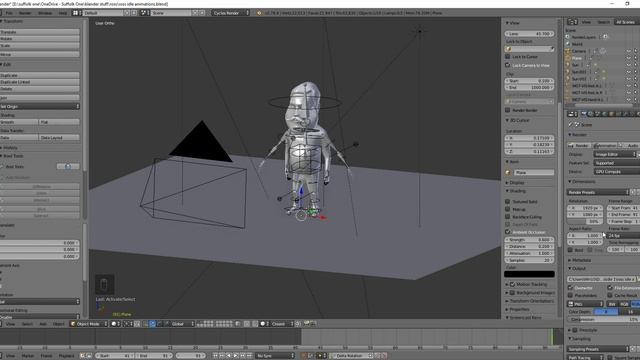Open the Closest snap target dropdown
Image resolution: width=640 pixels, height=360 pixels.
(x=281, y=324)
